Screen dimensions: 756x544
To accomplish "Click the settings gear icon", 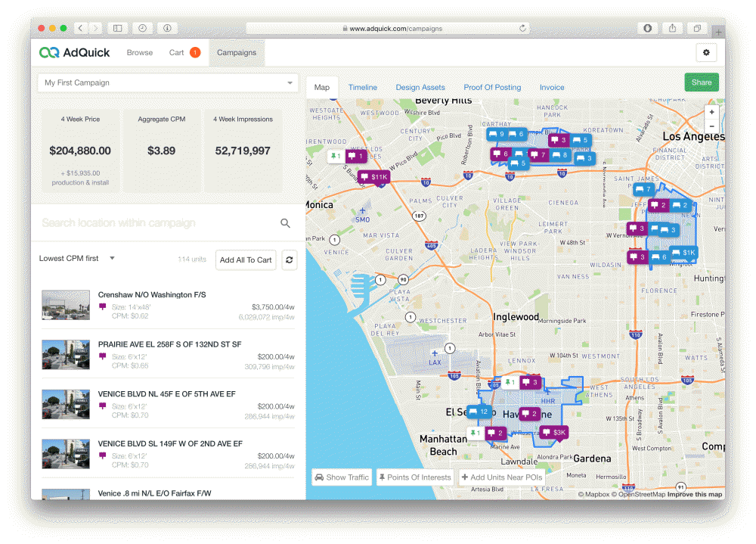I will click(x=706, y=53).
